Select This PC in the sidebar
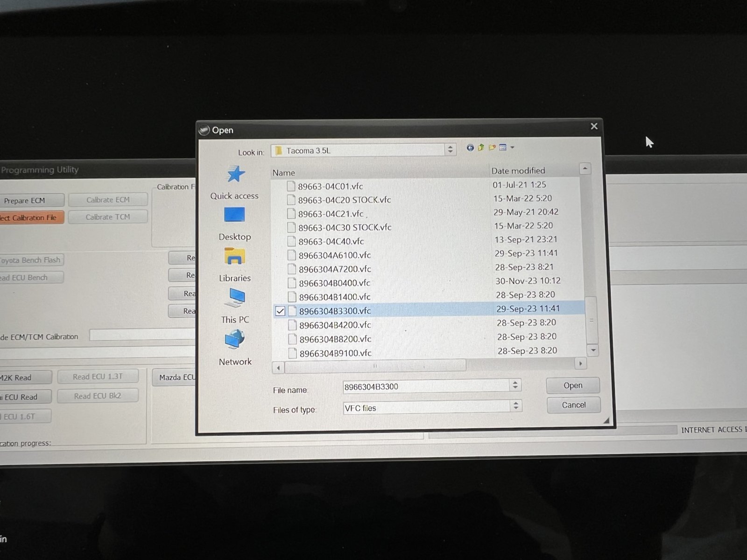This screenshot has width=747, height=560. (235, 306)
